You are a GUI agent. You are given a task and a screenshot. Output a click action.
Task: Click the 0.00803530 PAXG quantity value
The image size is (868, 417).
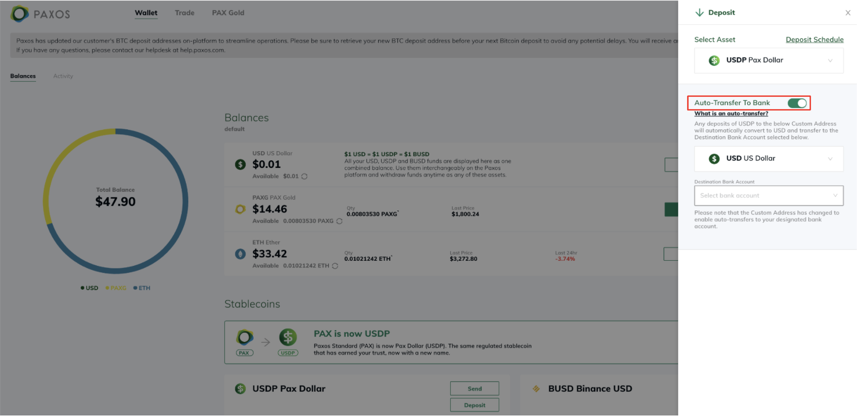tap(372, 214)
